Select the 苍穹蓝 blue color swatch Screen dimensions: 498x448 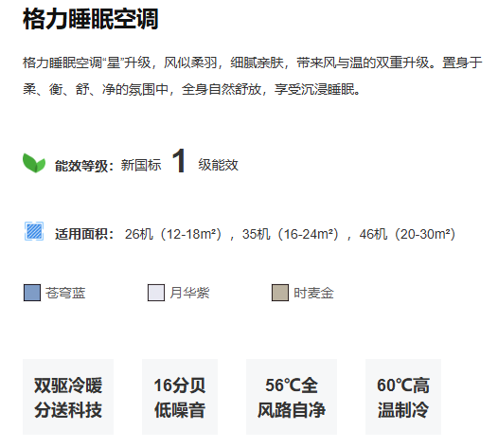click(x=32, y=293)
